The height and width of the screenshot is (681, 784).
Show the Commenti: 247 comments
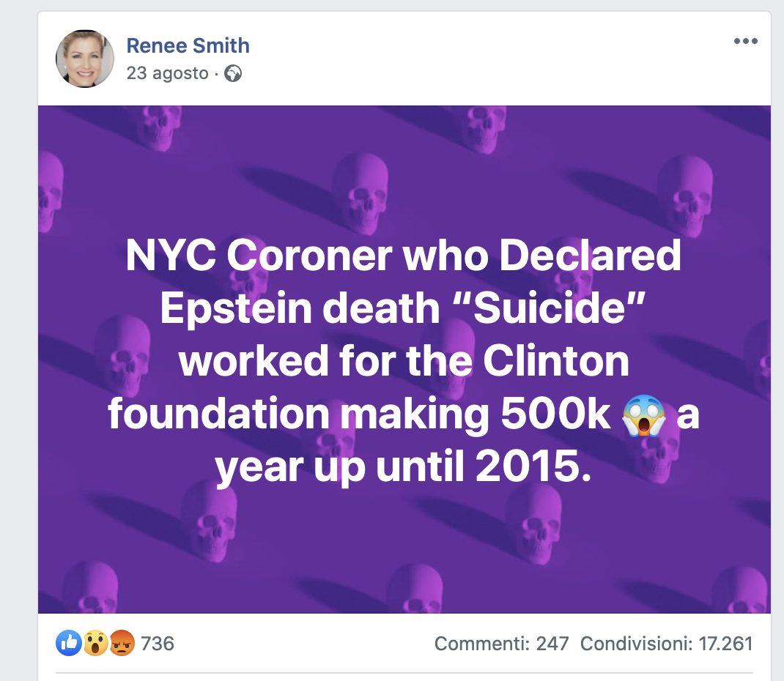tap(501, 644)
